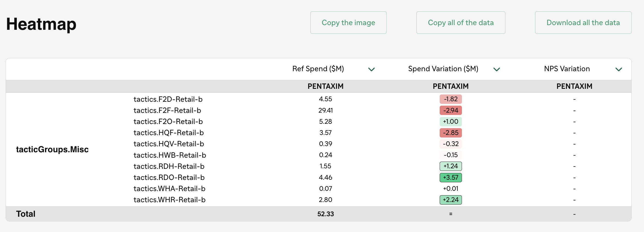Click the tactics.WHA-Retail-b row label

[x=169, y=189]
